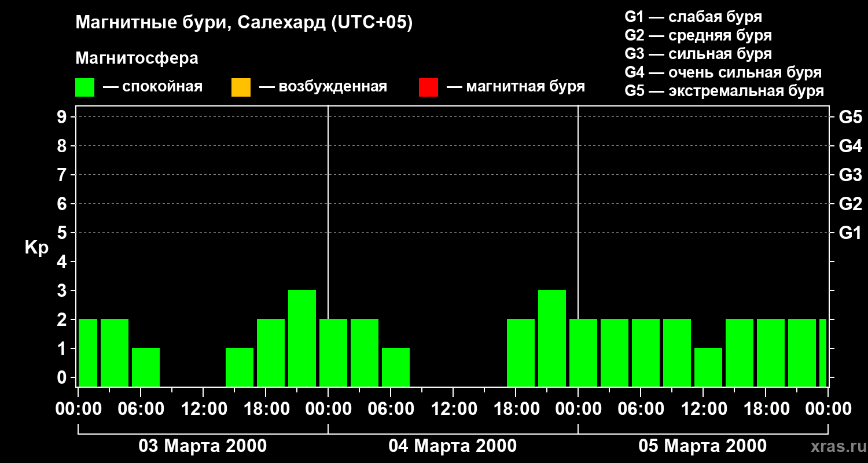Image resolution: width=868 pixels, height=463 pixels.
Task: Click the G5 label on right axis
Action: coord(850,117)
